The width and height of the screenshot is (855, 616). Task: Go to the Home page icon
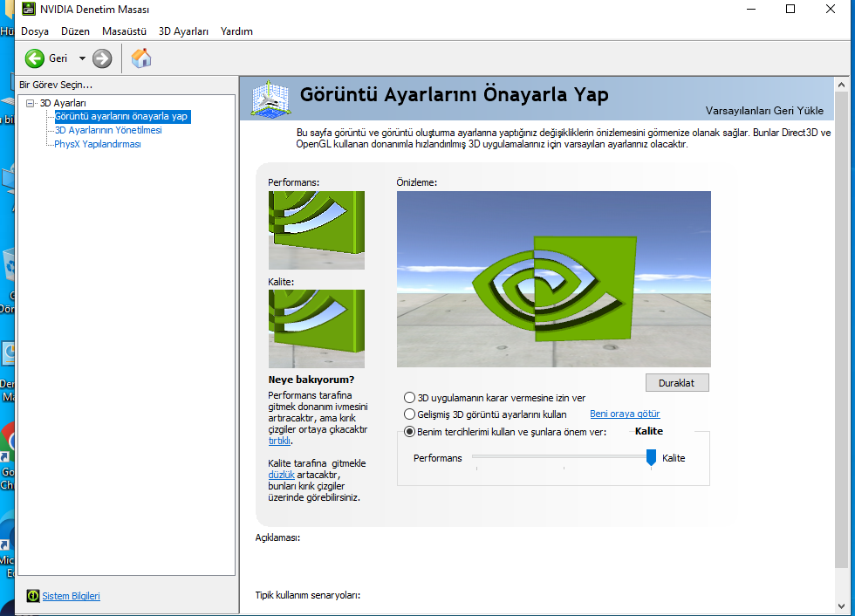(141, 58)
